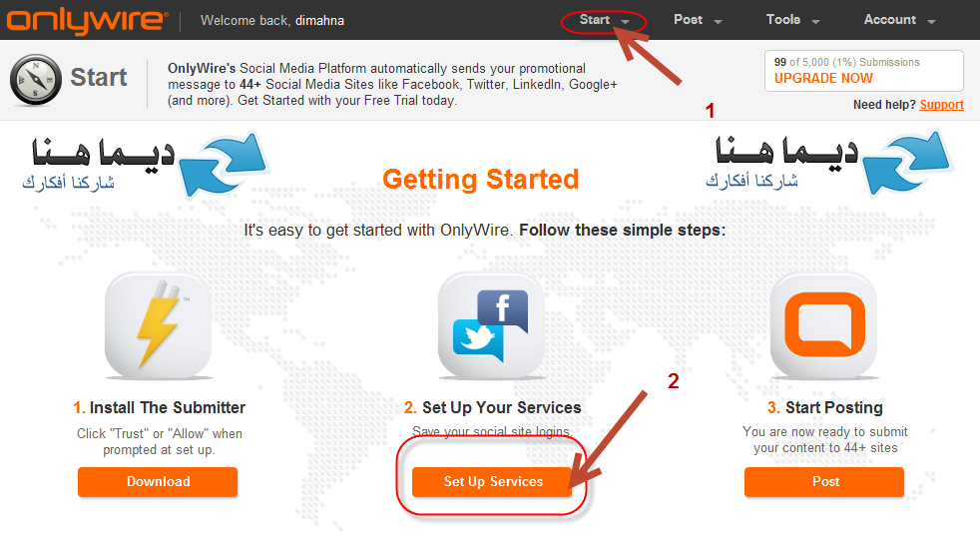
Task: Click the dimahna username in header
Action: tap(319, 21)
